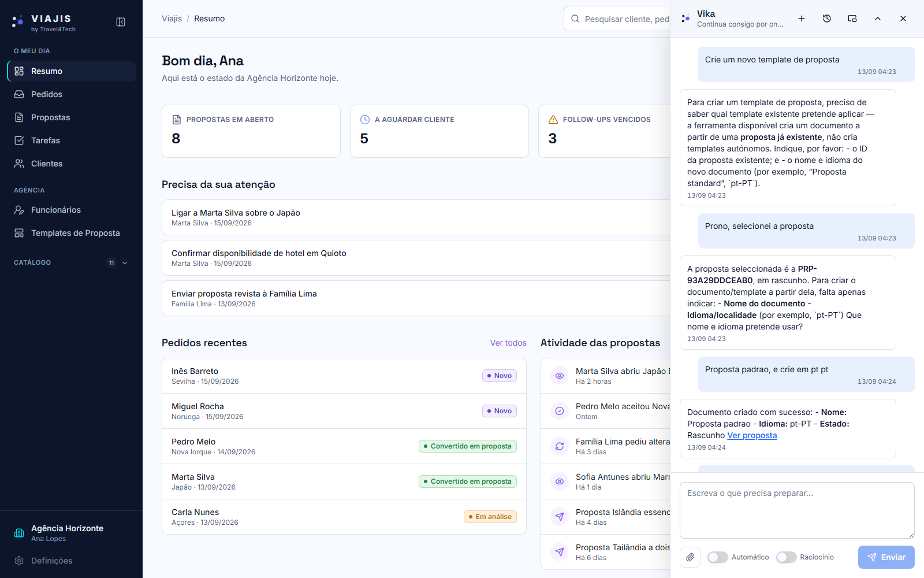Open task Ligar a Marta Silva sobre o Japão
Image resolution: width=924 pixels, height=578 pixels.
(x=416, y=217)
